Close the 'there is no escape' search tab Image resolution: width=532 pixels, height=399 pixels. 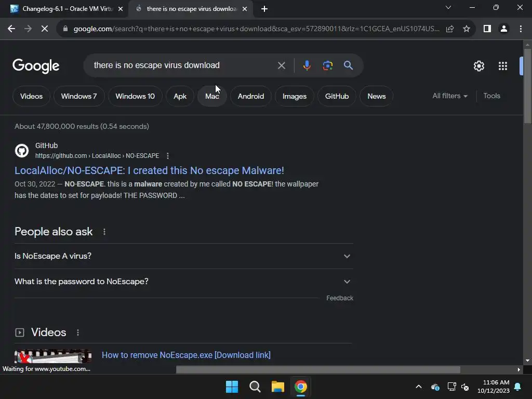[245, 9]
